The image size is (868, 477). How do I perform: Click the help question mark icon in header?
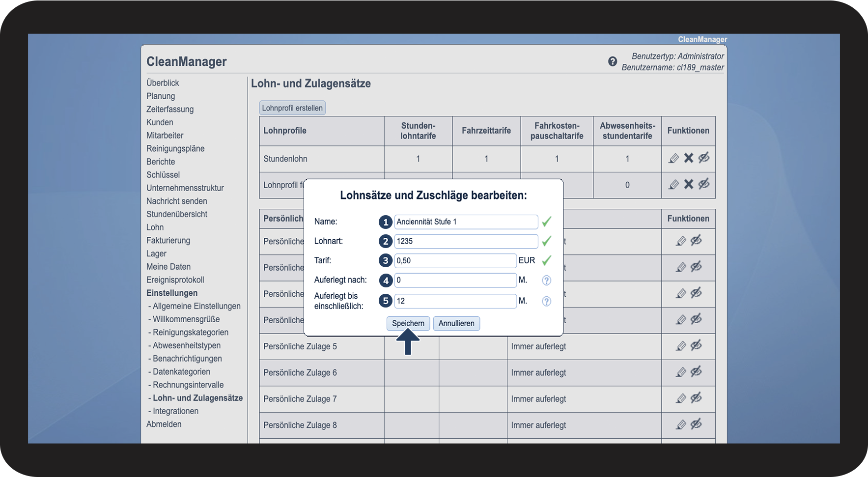coord(612,61)
